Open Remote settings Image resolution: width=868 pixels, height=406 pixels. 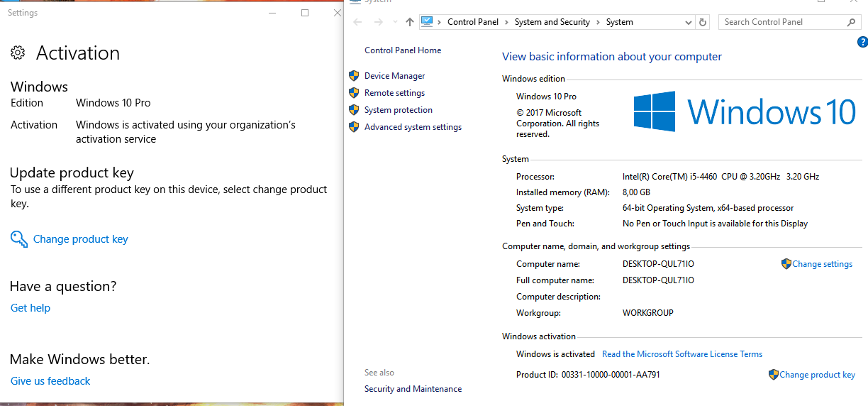pos(395,93)
